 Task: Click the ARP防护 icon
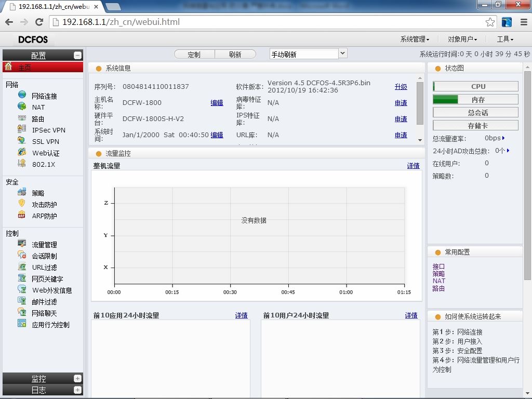click(x=22, y=215)
